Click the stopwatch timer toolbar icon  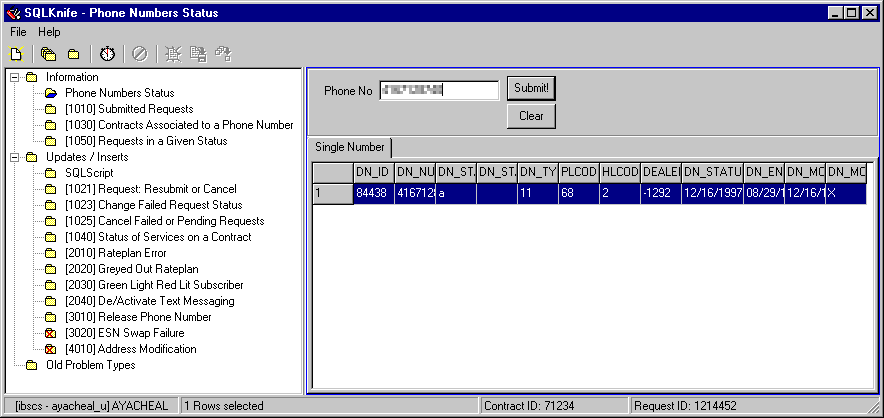107,53
